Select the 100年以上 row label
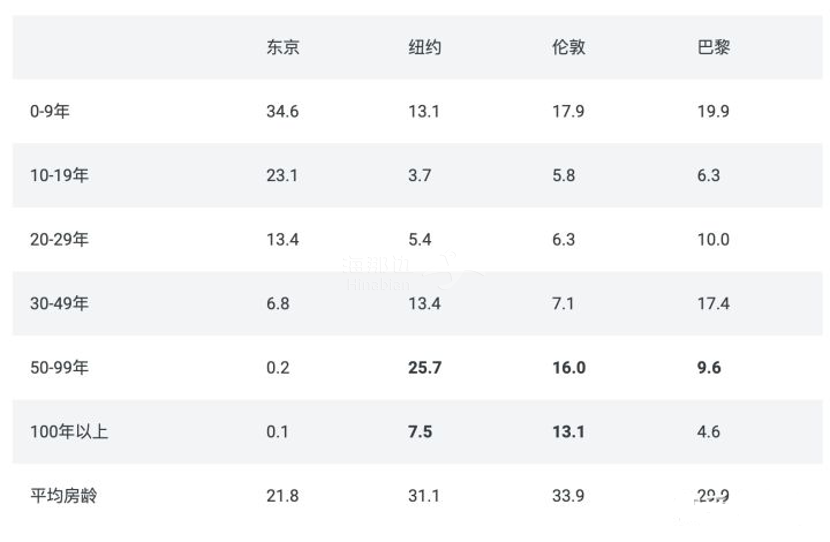This screenshot has height=542, width=830. click(69, 431)
